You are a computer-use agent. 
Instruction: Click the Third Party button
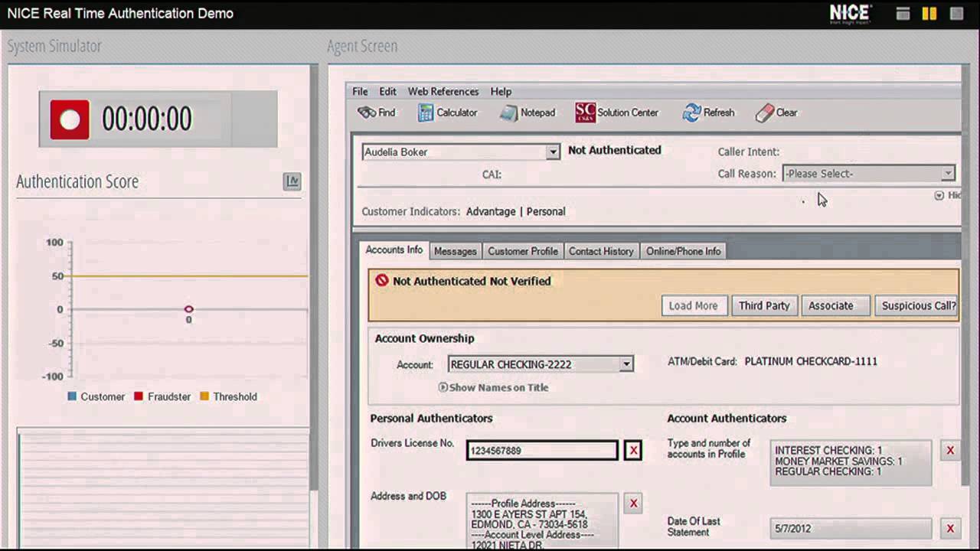764,305
